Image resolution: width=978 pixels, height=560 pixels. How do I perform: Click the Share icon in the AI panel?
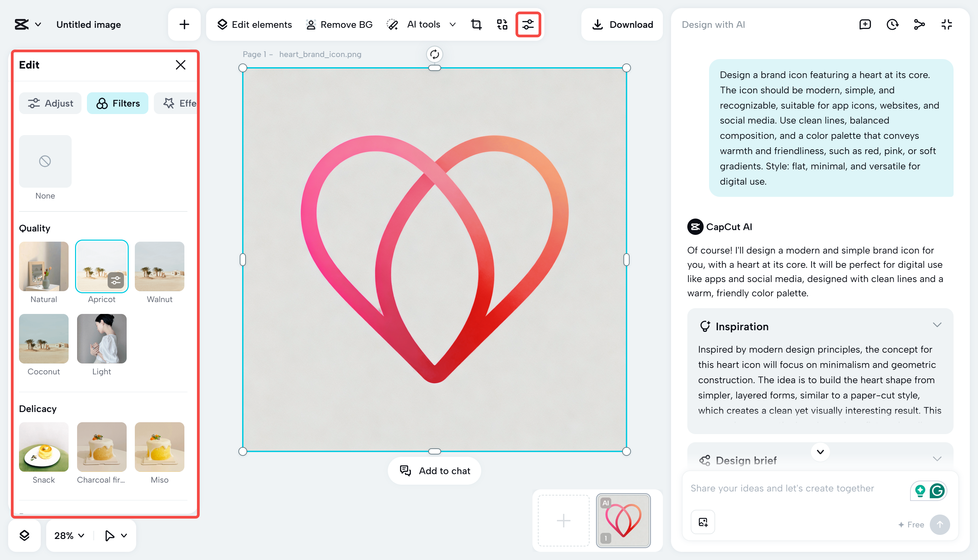[x=920, y=24]
